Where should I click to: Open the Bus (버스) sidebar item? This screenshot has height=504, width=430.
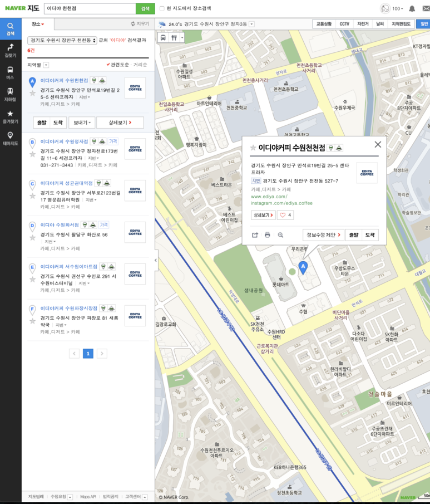10,72
